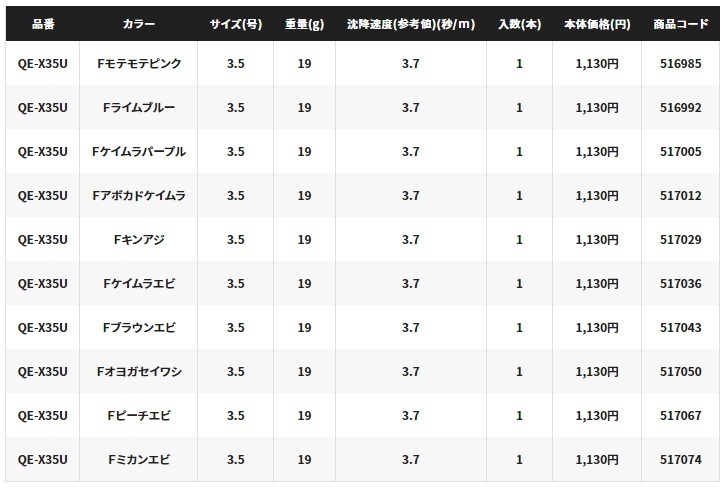Select the Fブラウンエビ color cell
The height and width of the screenshot is (488, 722).
click(138, 328)
